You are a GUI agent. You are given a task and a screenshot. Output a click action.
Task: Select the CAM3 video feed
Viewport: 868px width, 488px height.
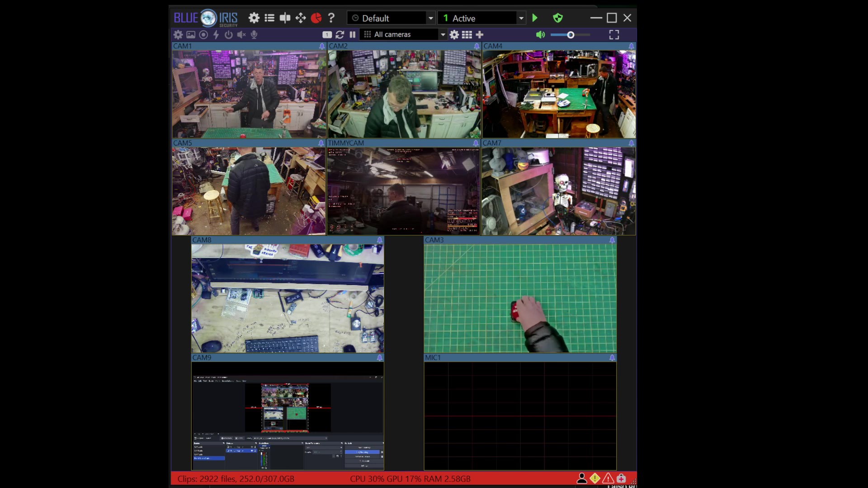point(520,298)
